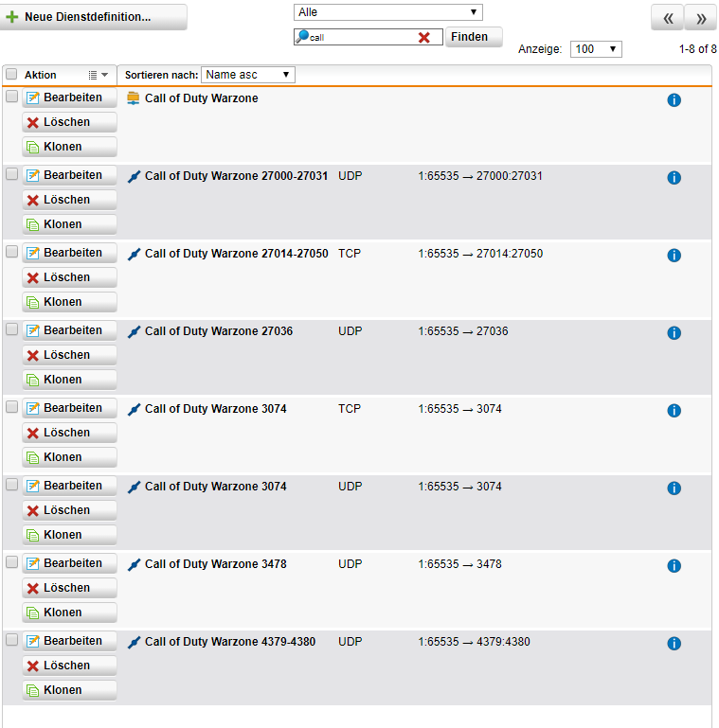Select checkbox for Warzone 4379-4380 row

coord(11,639)
